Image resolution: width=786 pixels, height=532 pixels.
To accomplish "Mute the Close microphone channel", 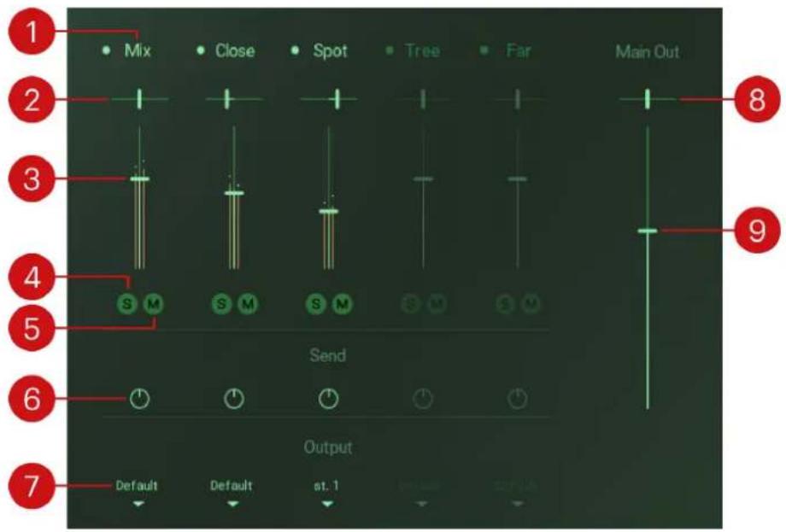I will [248, 303].
